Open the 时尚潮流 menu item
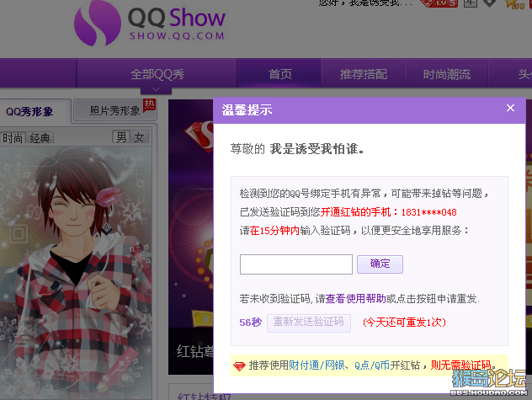This screenshot has height=400, width=532. (447, 74)
